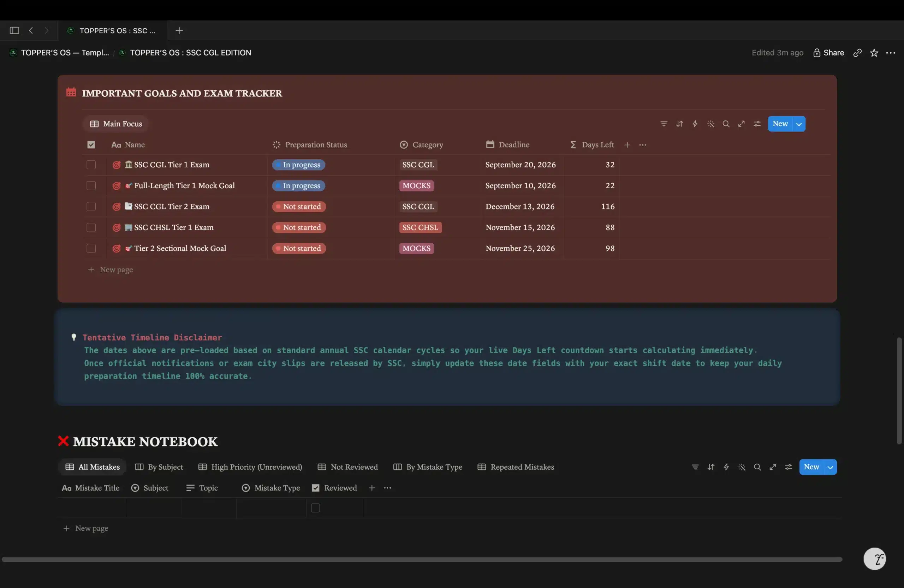Search the Mistake Notebook database

757,467
